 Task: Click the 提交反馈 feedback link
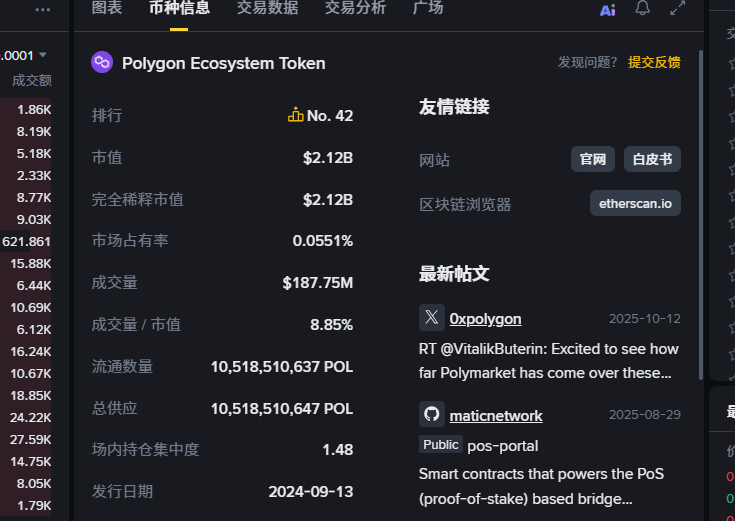[x=654, y=62]
